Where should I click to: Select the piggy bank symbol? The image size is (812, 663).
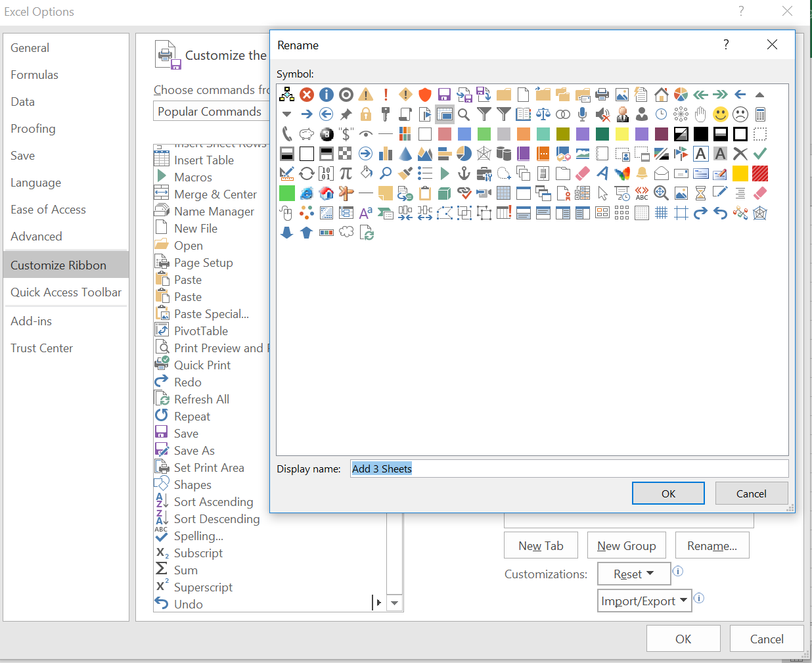click(306, 133)
